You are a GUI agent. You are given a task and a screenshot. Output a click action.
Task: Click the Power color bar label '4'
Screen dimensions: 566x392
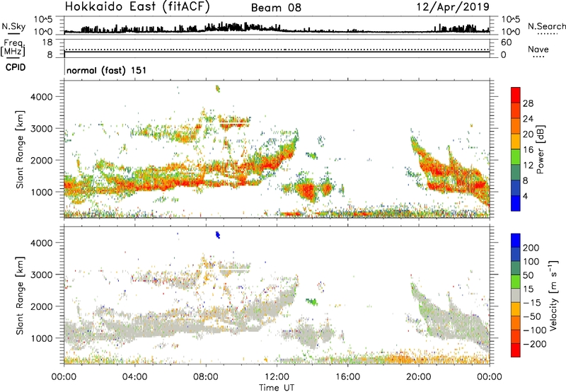tap(525, 197)
